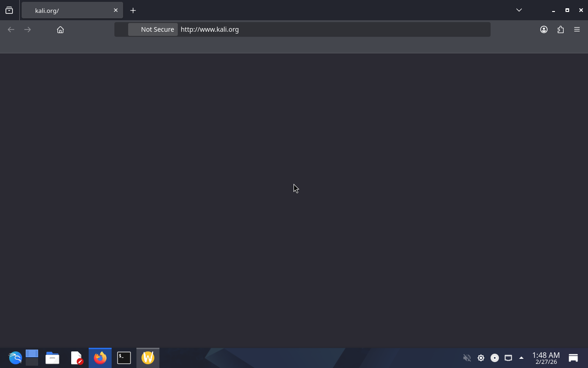Unmute audio via muted speaker icon
This screenshot has height=368, width=588.
point(467,358)
